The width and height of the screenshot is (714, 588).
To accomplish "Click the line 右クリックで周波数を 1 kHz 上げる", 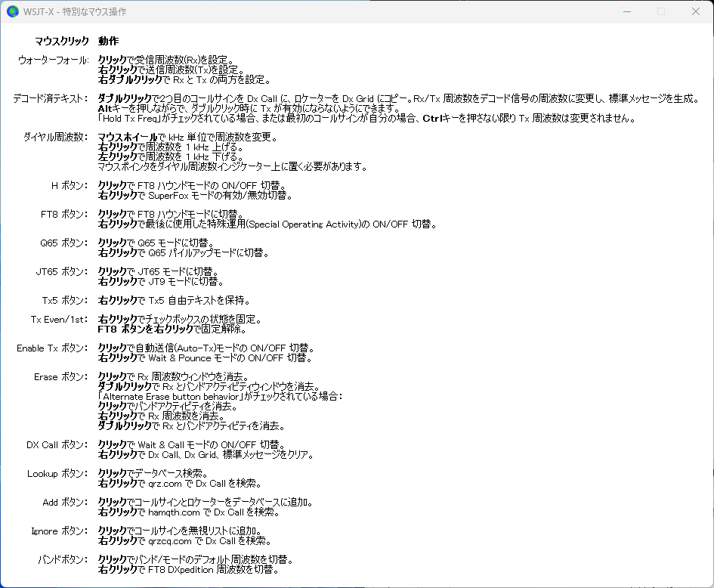I will [x=171, y=147].
